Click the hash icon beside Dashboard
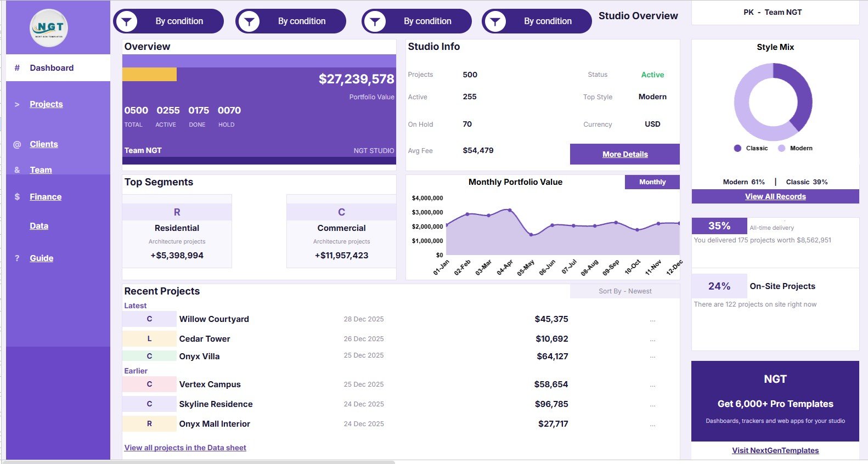868x464 pixels. [17, 68]
